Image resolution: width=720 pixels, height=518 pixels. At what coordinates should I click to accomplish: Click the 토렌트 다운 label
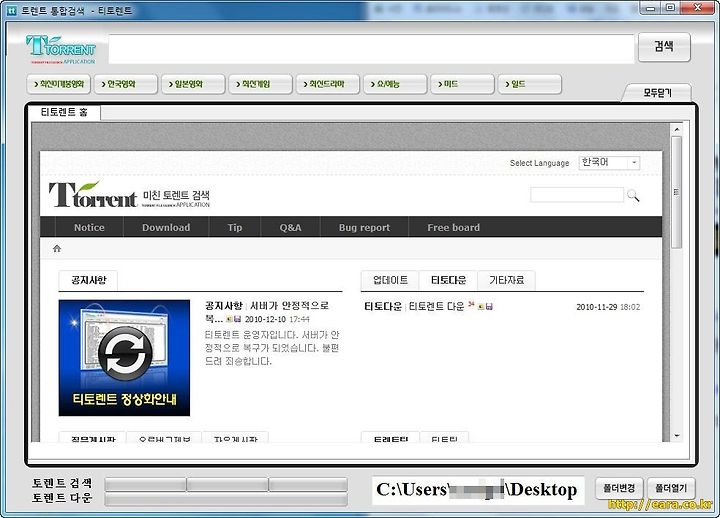click(x=62, y=498)
